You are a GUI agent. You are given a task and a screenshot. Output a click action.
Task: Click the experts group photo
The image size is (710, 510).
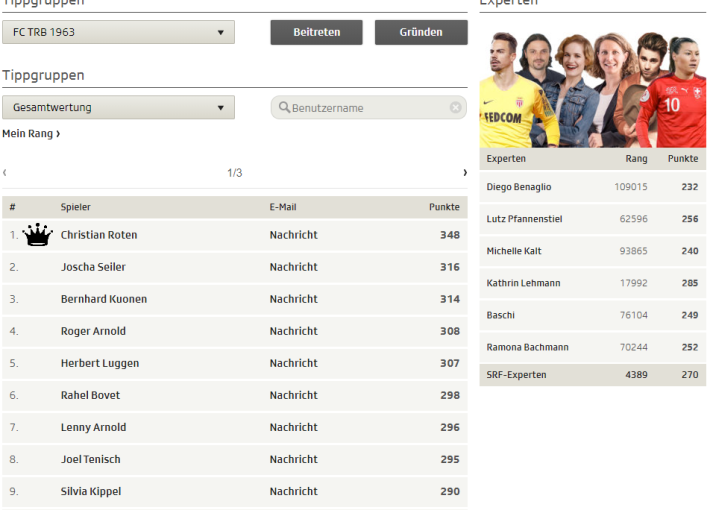click(x=592, y=88)
